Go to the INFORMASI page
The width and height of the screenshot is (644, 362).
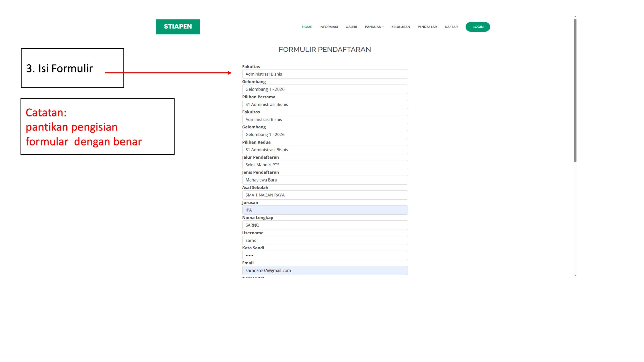tap(329, 27)
